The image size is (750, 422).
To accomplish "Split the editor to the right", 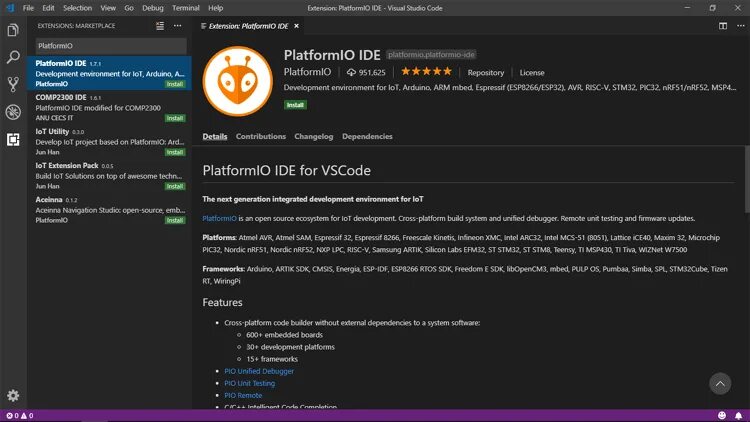I will 723,26.
